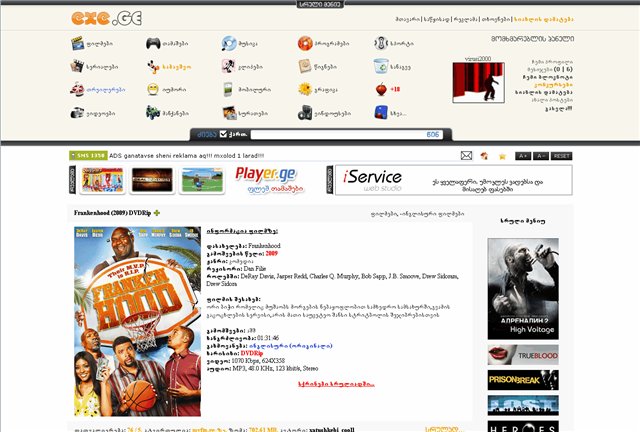Click the green SMS 1358 label
This screenshot has height=432, width=640.
(88, 156)
